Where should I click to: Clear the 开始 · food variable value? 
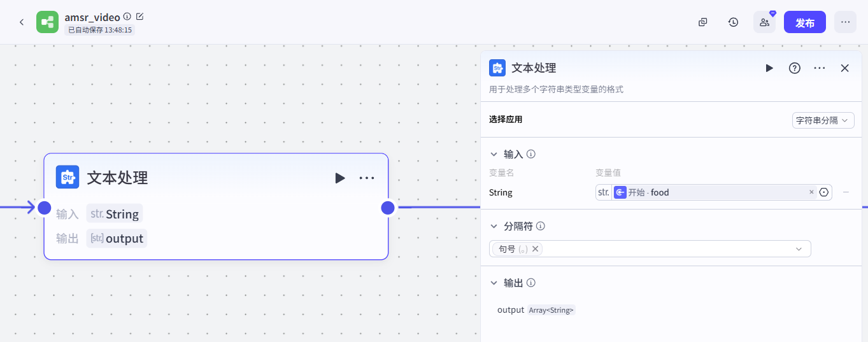tap(811, 192)
